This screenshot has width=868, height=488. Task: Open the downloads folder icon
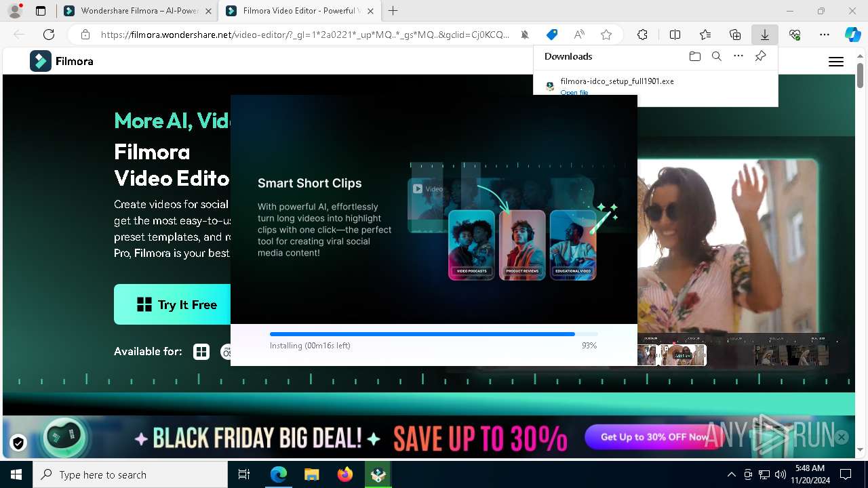point(694,56)
